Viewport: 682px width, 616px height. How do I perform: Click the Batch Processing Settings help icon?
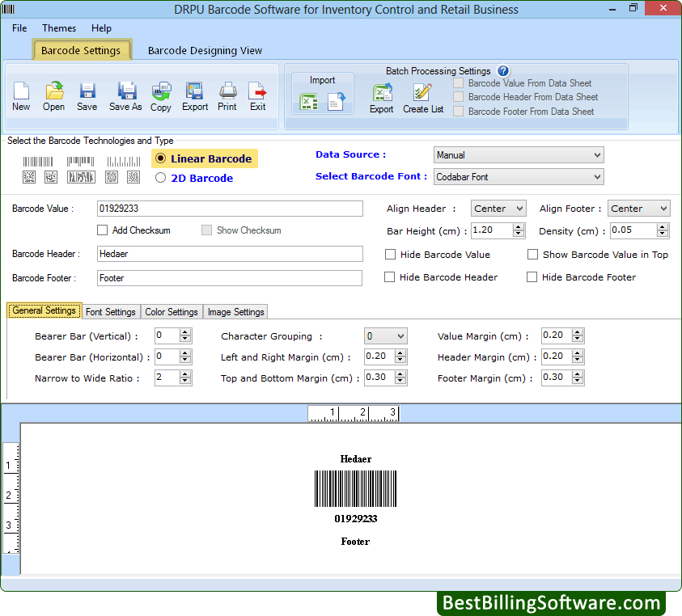503,70
